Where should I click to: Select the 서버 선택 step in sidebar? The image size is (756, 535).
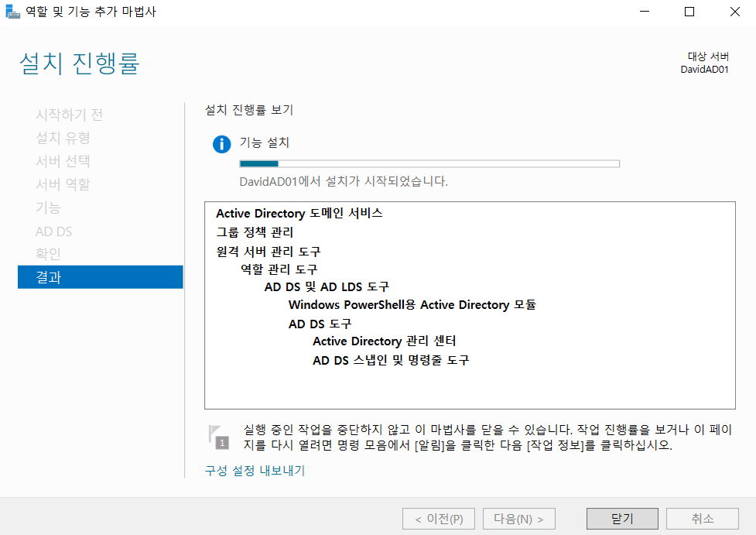point(63,161)
